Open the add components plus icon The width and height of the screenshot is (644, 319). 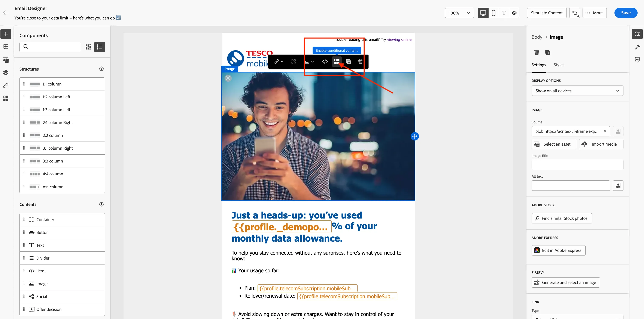click(6, 34)
